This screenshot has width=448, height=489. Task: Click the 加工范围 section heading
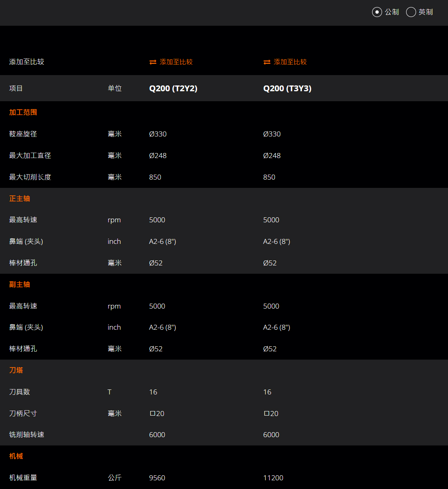23,112
